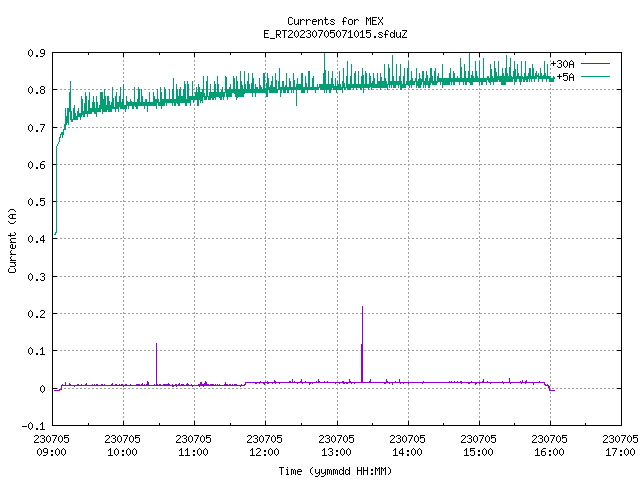Click the 0 y-axis tick label
This screenshot has width=640, height=480.
pyautogui.click(x=42, y=389)
